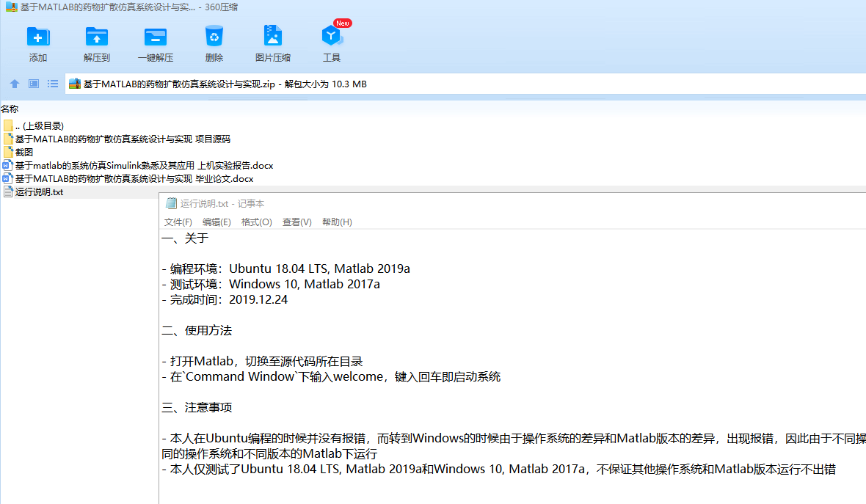Click the 删除 (Delete) trash icon
The width and height of the screenshot is (866, 504).
click(214, 37)
